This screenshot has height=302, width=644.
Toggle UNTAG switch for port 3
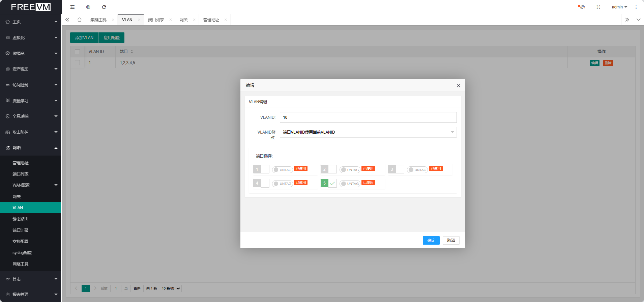coord(417,170)
